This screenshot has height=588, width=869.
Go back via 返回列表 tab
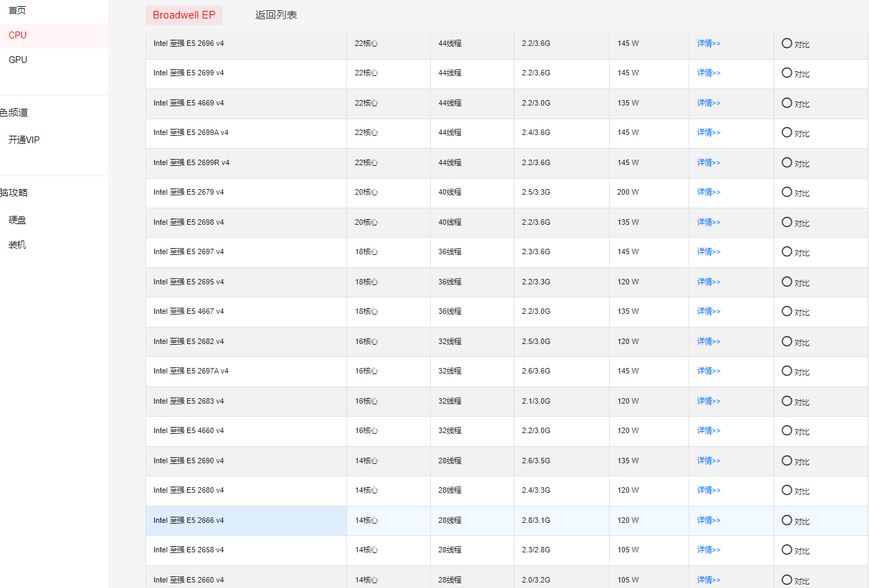(276, 15)
